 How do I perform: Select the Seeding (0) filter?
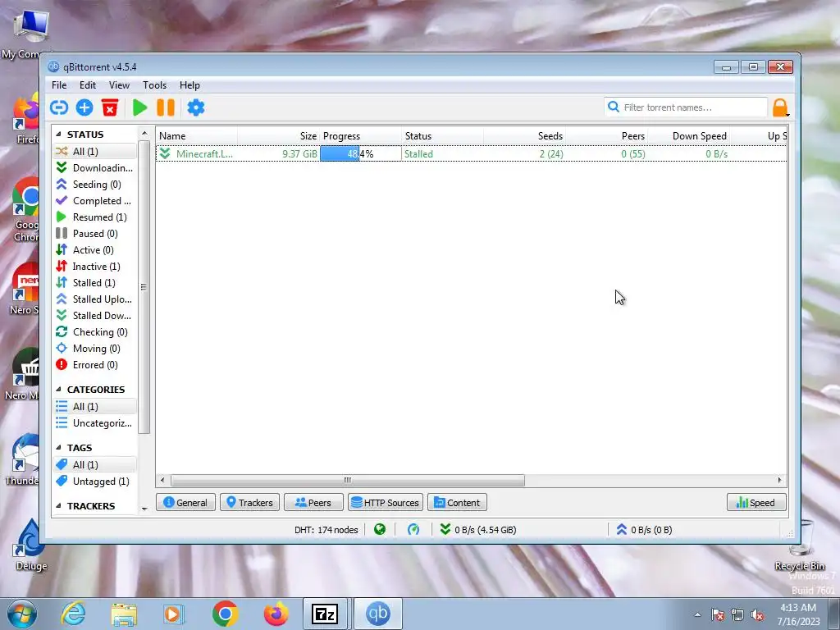[94, 185]
